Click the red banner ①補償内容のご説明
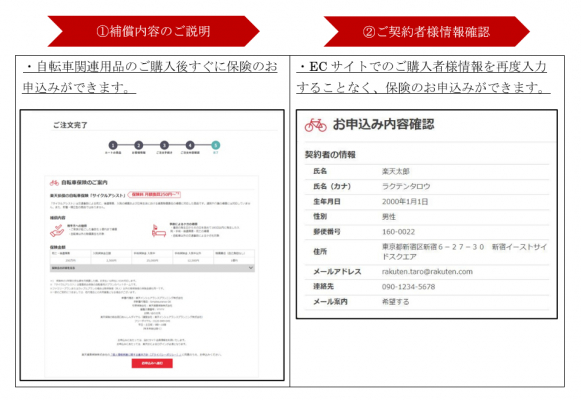Image resolution: width=581 pixels, height=400 pixels. click(153, 31)
